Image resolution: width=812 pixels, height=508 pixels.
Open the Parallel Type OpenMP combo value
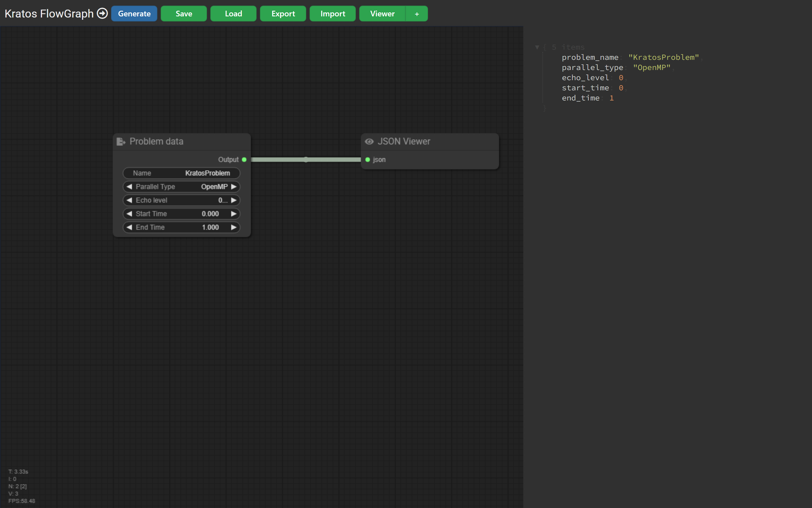[214, 187]
